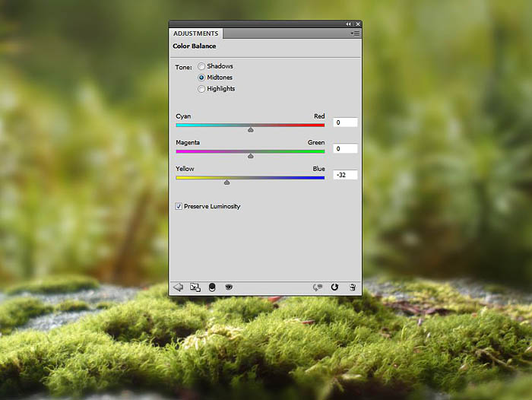Screen dimensions: 532x400
Task: Click the Magenta-Green slider handle
Action: pyautogui.click(x=250, y=156)
